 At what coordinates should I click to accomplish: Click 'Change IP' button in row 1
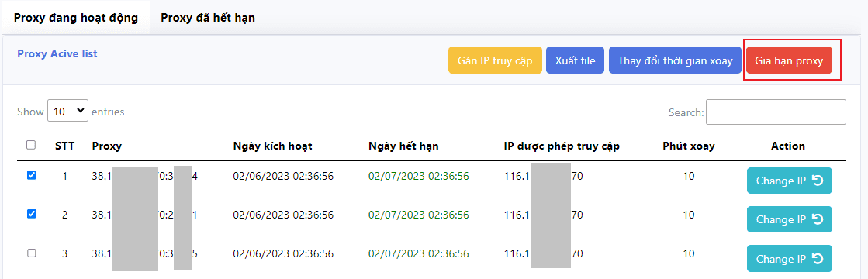click(790, 181)
